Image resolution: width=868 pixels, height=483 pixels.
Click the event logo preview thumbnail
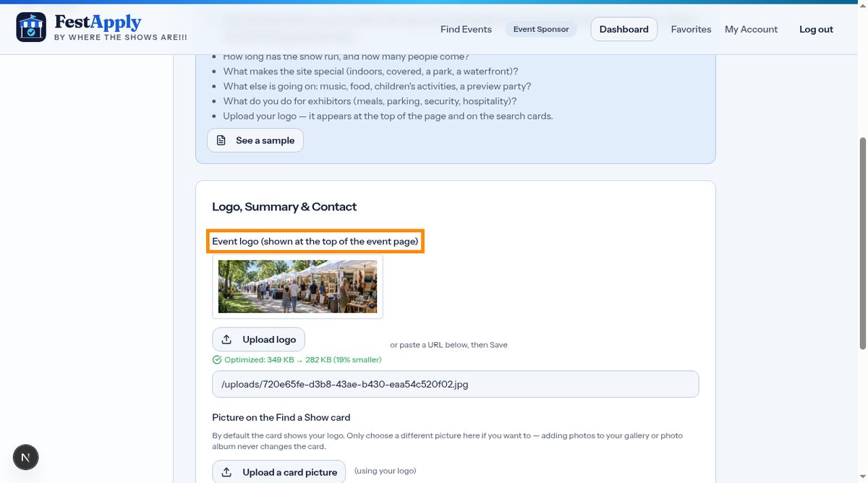click(297, 286)
